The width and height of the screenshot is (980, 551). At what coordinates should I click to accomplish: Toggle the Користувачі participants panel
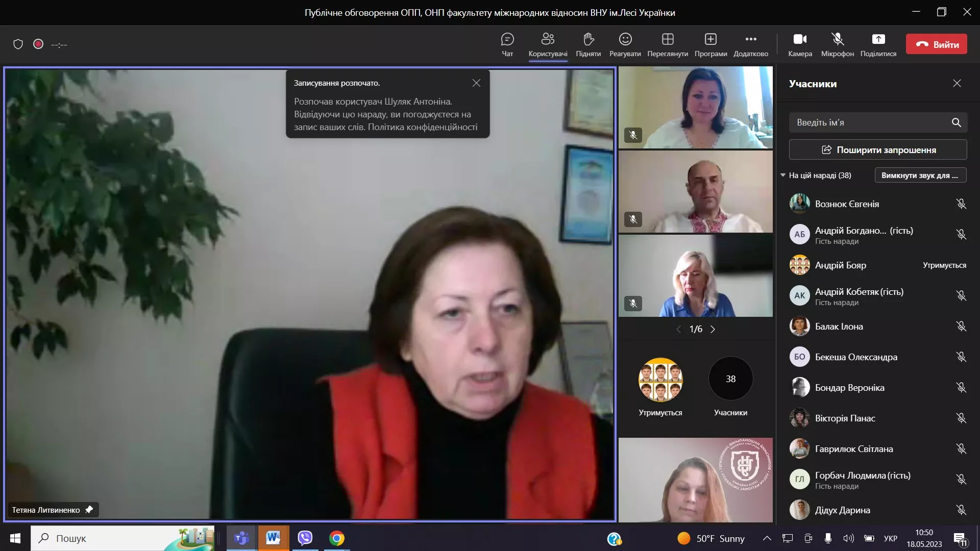548,39
